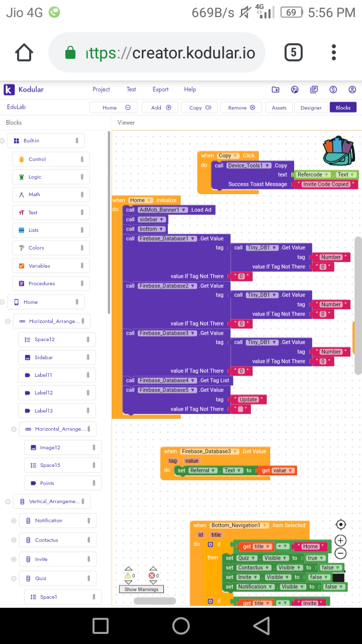Open browser tabs counter showing 5
The image size is (362, 644).
coord(293,52)
